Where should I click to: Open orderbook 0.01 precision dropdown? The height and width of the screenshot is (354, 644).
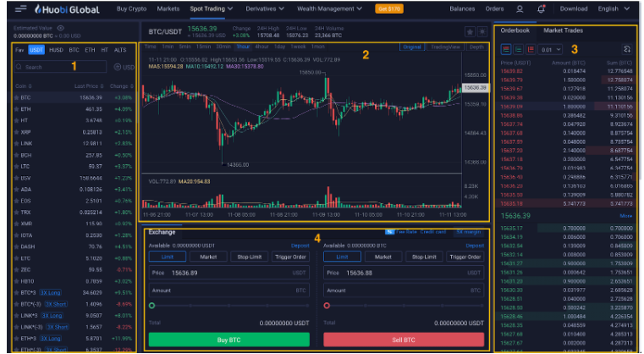click(550, 50)
